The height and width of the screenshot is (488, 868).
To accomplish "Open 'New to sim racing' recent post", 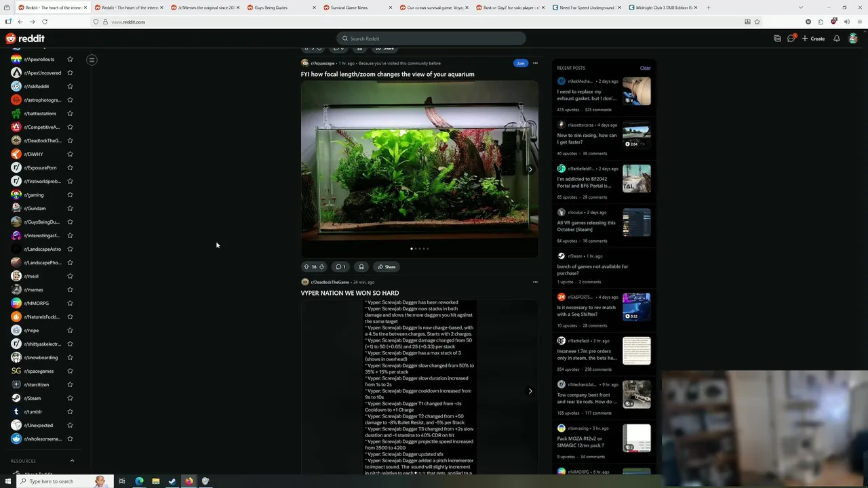I will click(587, 138).
